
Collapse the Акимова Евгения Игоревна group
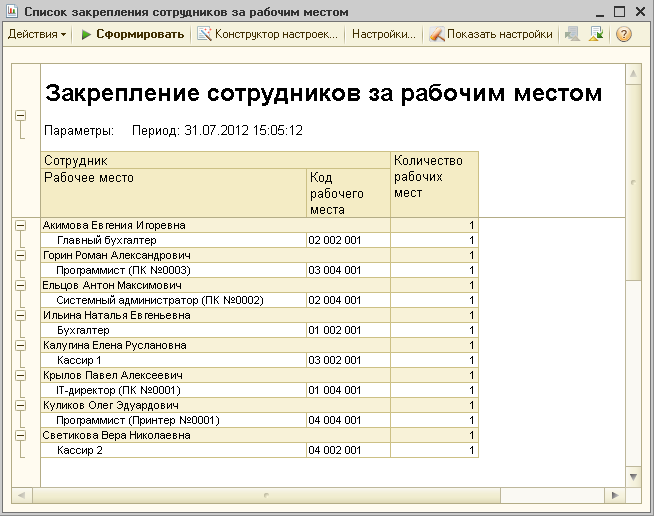(x=20, y=225)
